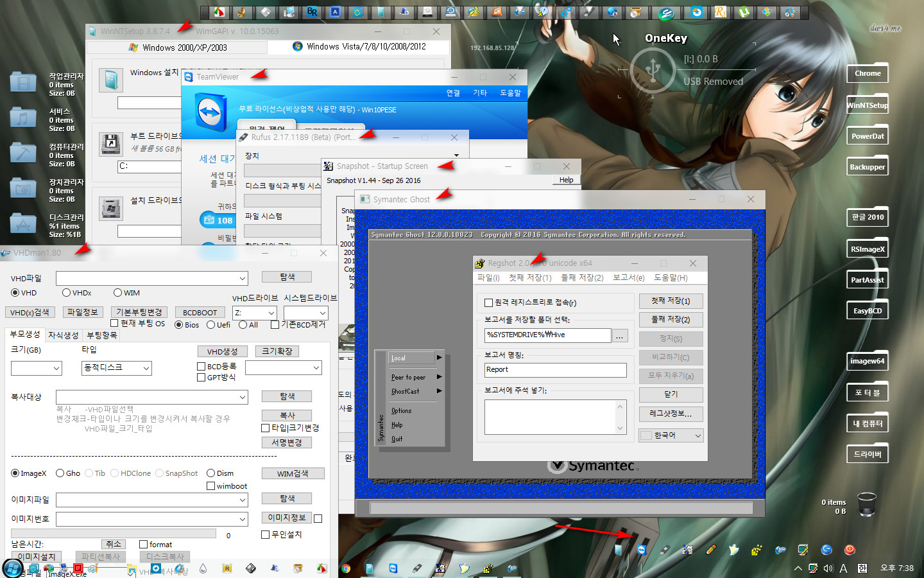
Task: Open the 도움말(H) menu in Regshot
Action: click(671, 278)
